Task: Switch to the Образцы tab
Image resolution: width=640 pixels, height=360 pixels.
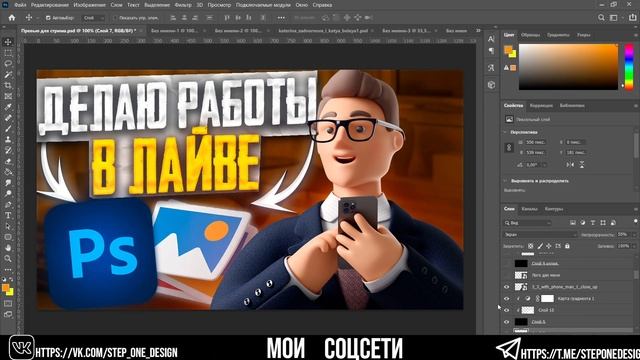Action: 530,35
